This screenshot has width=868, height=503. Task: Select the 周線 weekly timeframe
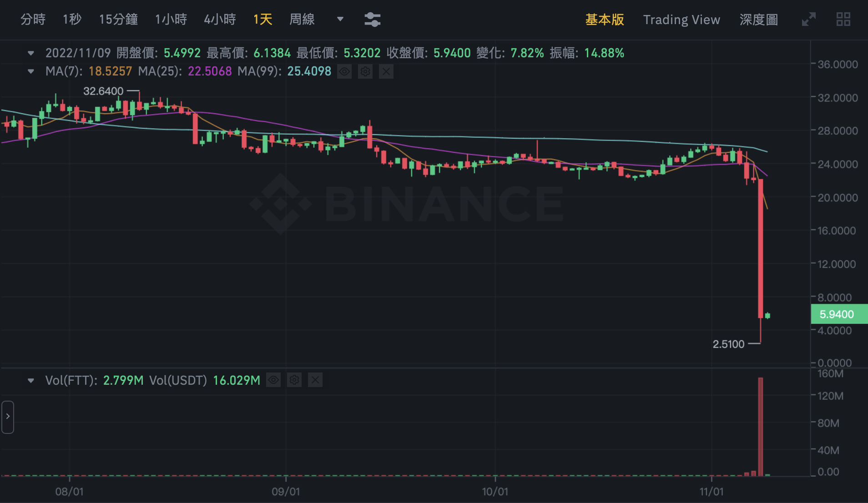click(x=301, y=19)
